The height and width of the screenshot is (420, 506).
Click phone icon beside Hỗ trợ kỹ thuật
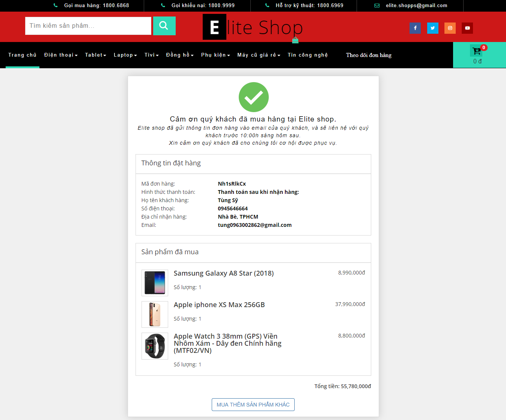point(267,5)
